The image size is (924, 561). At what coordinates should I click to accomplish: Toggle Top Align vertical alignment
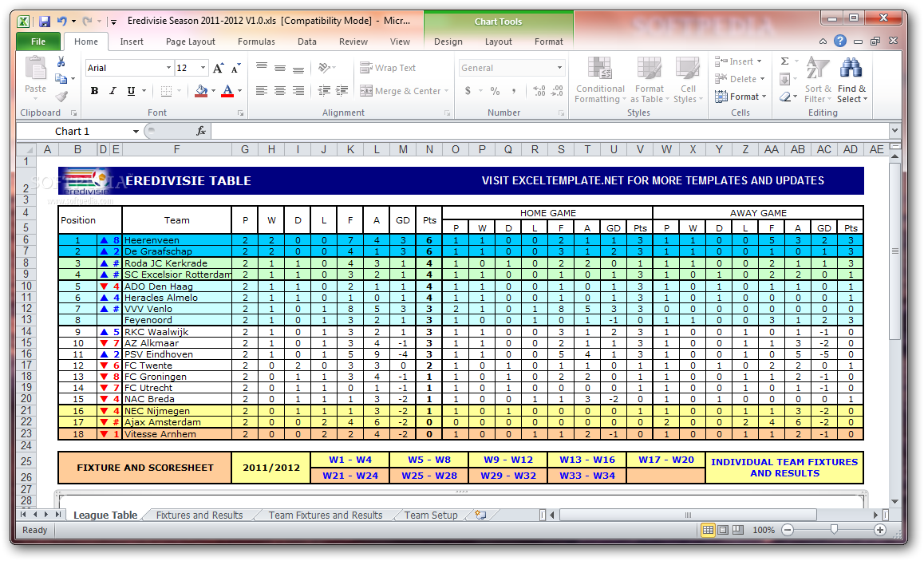tap(262, 68)
